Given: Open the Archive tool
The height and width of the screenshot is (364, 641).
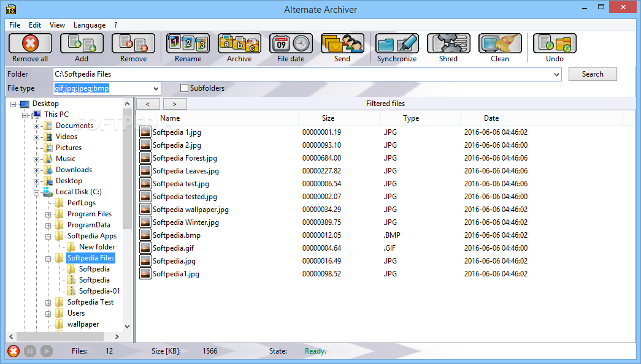Looking at the screenshot, I should click(240, 44).
